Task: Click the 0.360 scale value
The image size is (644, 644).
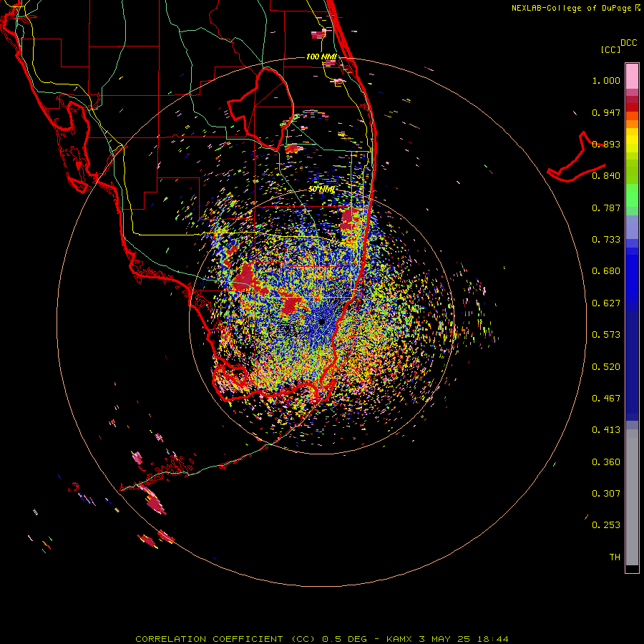Action: tap(606, 462)
